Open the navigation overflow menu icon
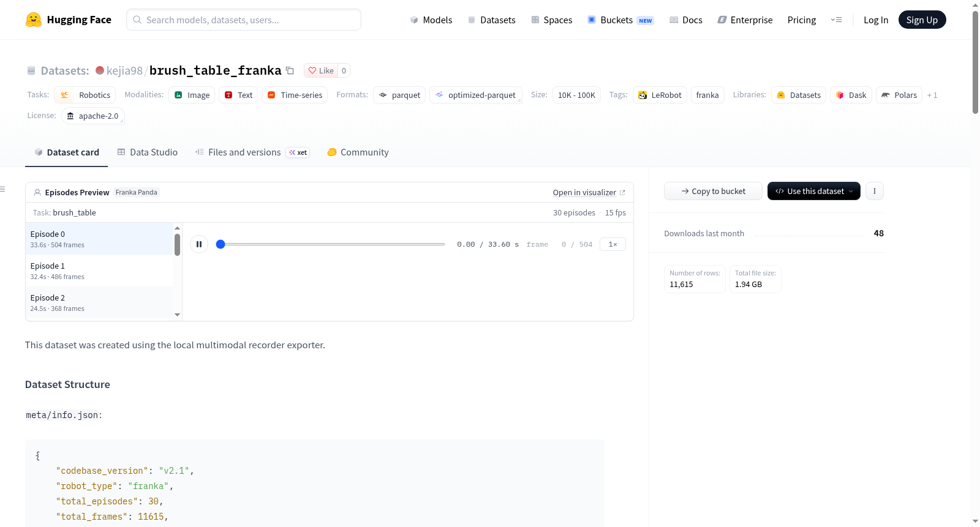This screenshot has height=527, width=980. coord(836,20)
